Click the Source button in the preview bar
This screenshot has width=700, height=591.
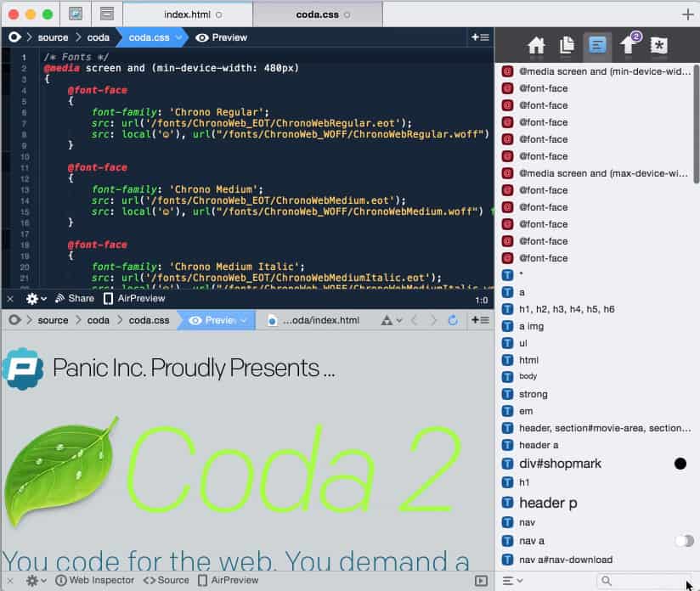coord(166,580)
